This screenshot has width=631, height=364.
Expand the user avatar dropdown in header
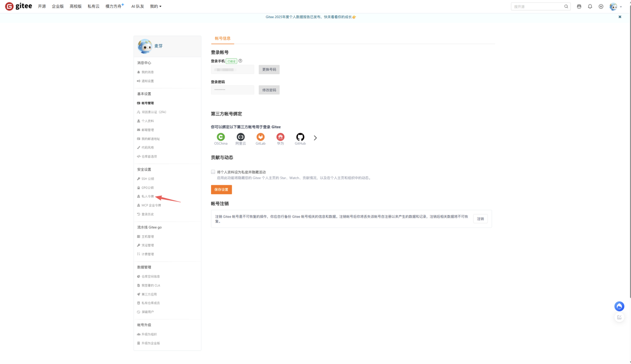click(x=616, y=6)
